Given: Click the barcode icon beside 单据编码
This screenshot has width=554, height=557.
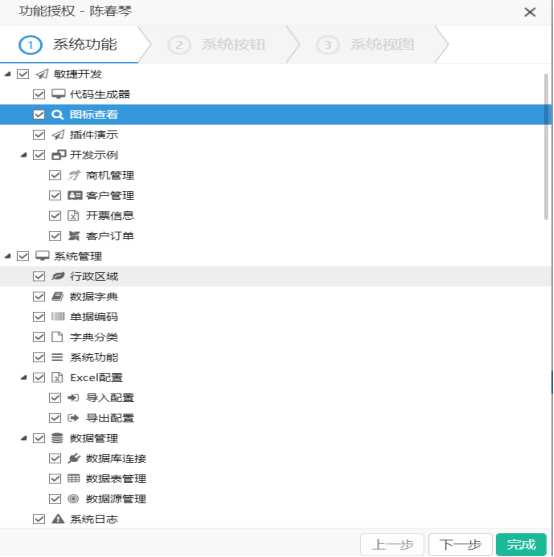Looking at the screenshot, I should pyautogui.click(x=58, y=317).
